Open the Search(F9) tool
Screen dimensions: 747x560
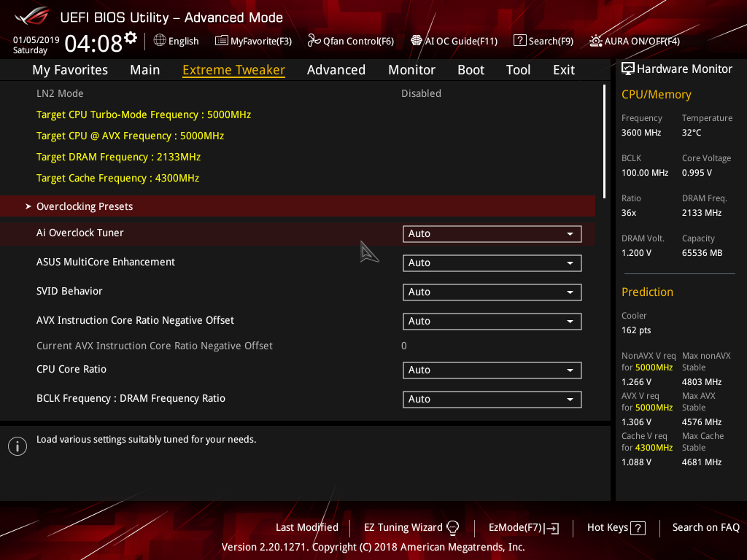[543, 41]
